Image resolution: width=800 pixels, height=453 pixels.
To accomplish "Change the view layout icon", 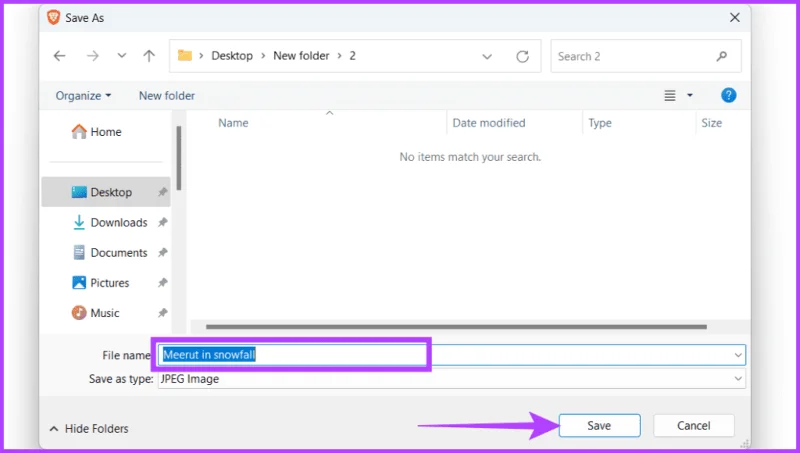I will coord(670,95).
